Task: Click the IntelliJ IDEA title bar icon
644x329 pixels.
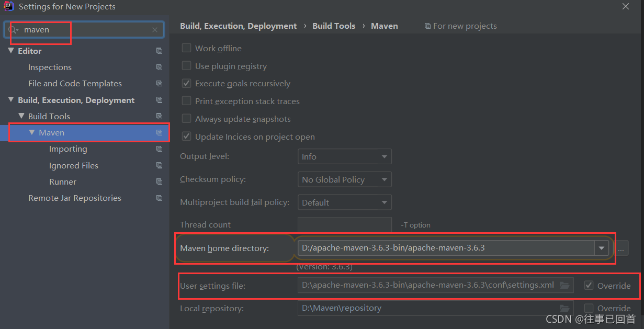Action: [x=8, y=6]
